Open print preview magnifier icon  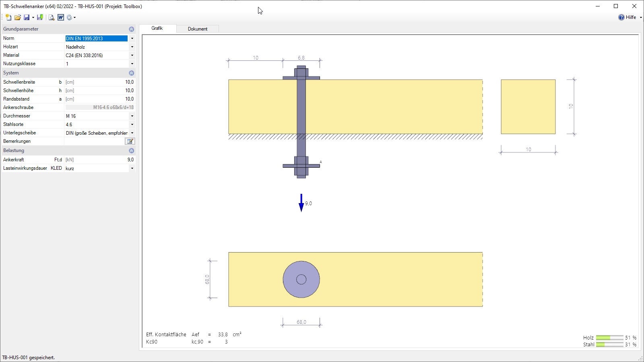[x=52, y=17]
